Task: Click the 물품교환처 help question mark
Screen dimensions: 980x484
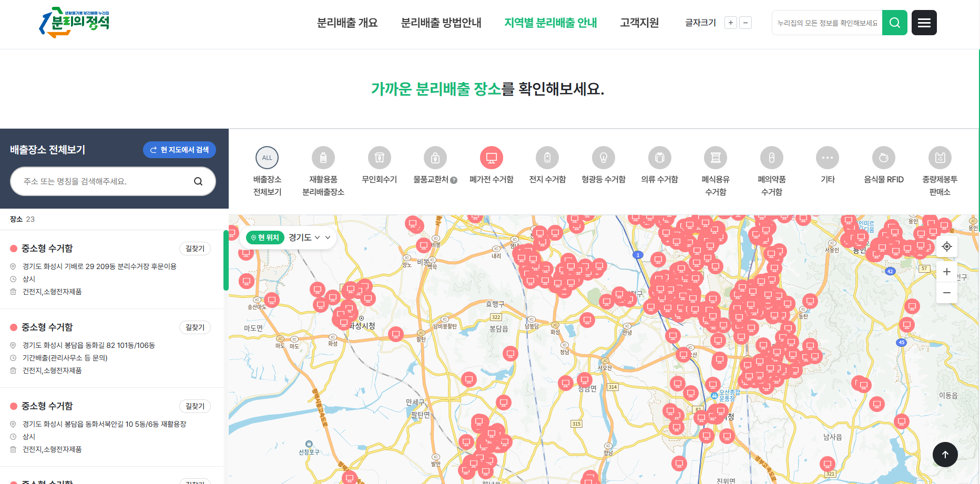Action: (x=454, y=180)
